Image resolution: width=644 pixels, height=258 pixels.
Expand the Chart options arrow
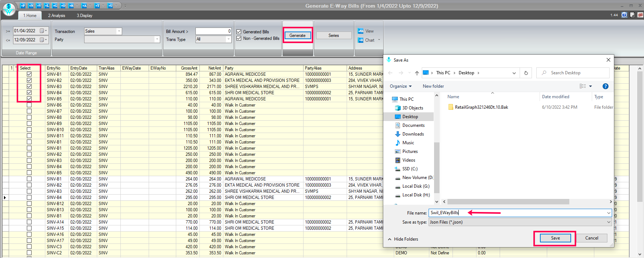point(379,40)
